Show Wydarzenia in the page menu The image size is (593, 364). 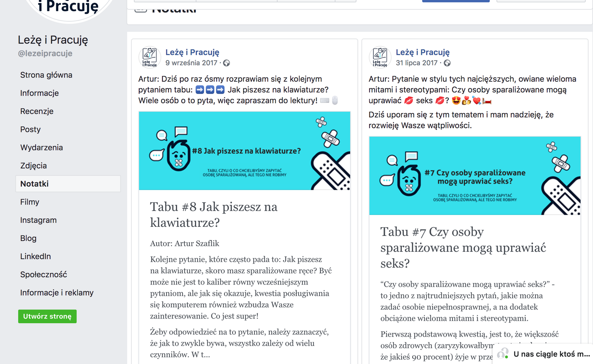41,148
